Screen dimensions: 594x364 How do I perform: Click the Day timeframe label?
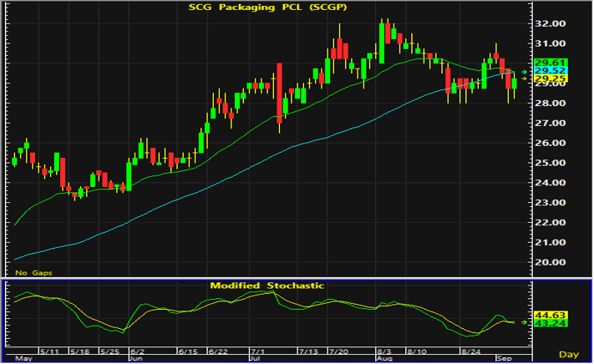click(x=569, y=355)
